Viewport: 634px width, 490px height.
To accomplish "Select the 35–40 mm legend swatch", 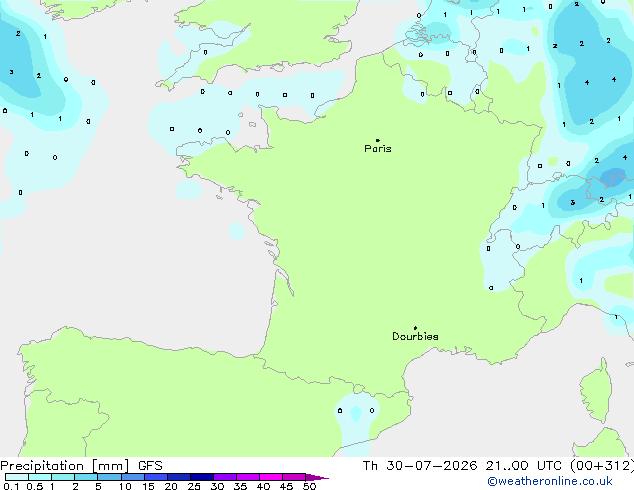I will pos(248,477).
